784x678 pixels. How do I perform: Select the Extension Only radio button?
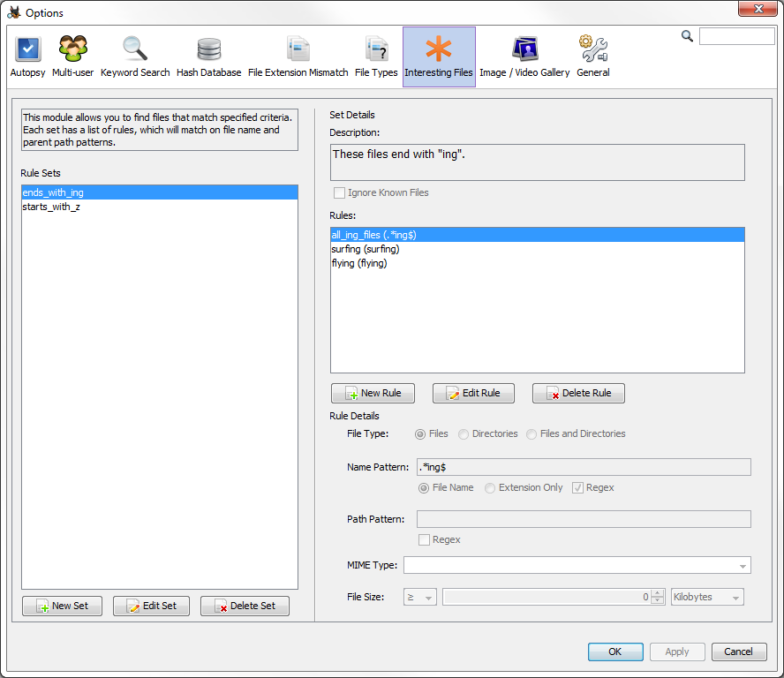pos(490,487)
